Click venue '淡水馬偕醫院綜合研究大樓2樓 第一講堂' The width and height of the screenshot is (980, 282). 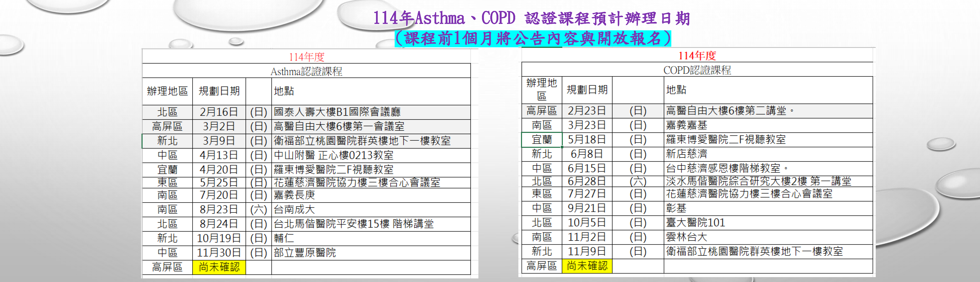pos(759,181)
